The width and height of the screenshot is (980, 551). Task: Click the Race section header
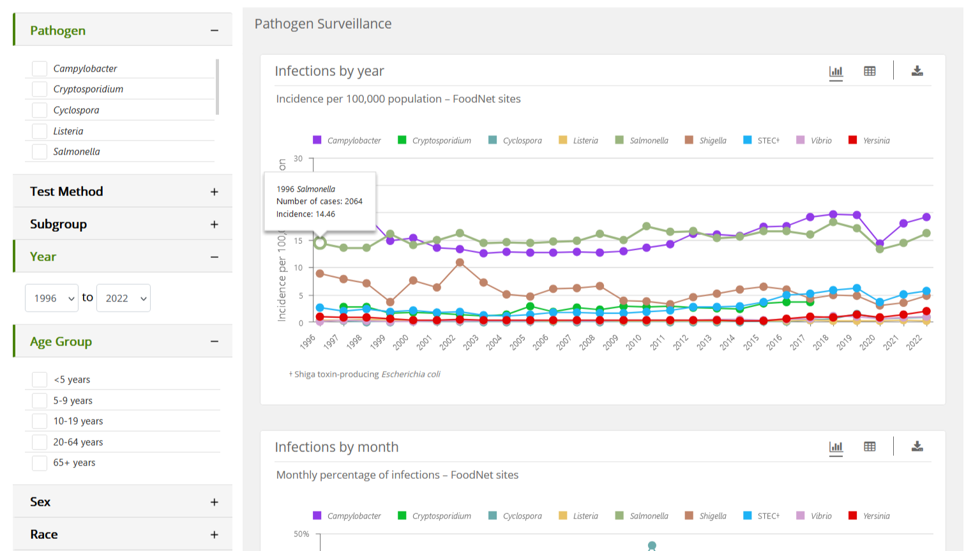coord(123,534)
